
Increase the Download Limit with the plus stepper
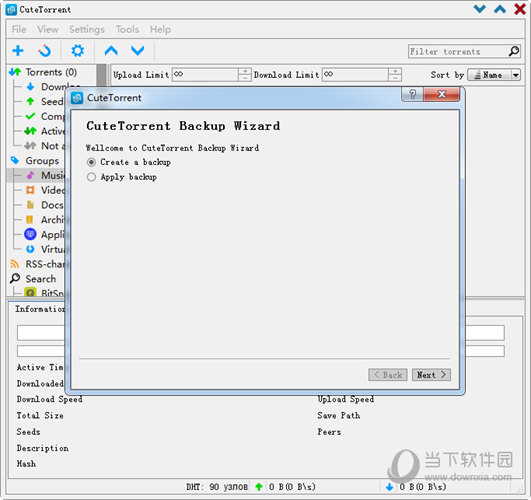395,71
